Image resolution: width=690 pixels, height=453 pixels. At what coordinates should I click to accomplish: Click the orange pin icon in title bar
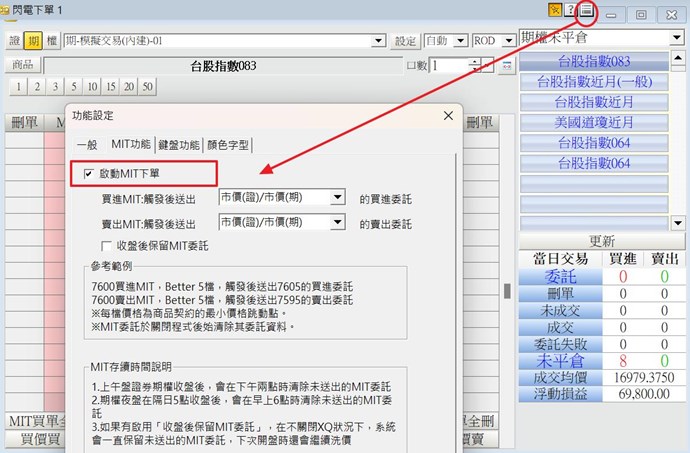click(555, 11)
